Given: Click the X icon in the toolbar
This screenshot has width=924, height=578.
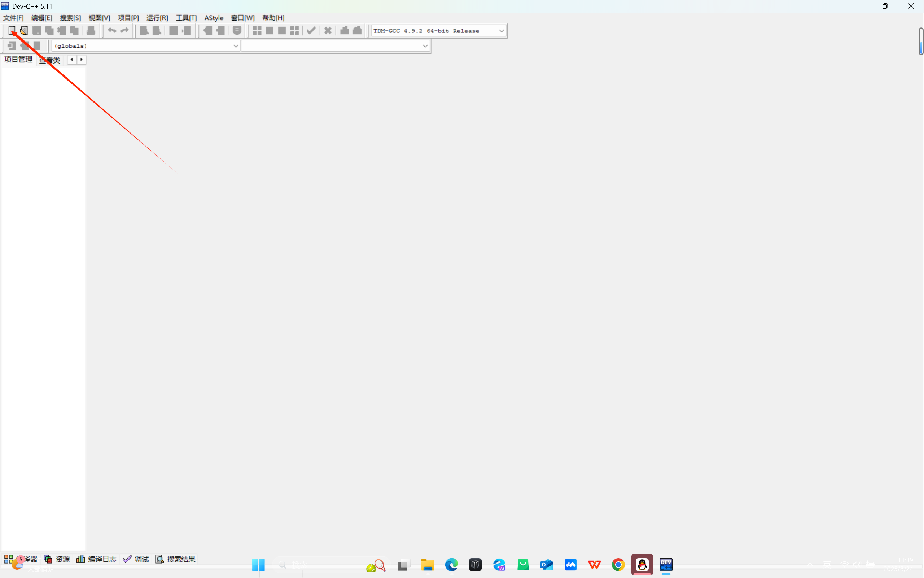Looking at the screenshot, I should pos(328,31).
